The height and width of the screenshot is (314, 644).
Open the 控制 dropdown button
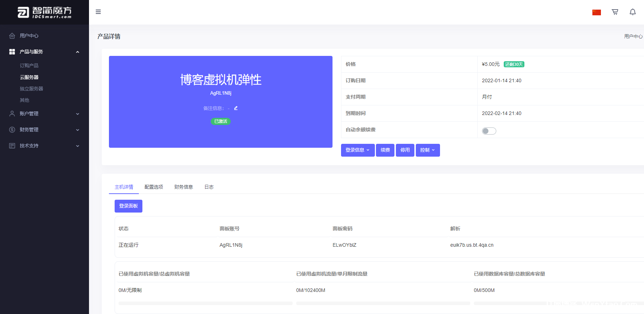click(428, 150)
